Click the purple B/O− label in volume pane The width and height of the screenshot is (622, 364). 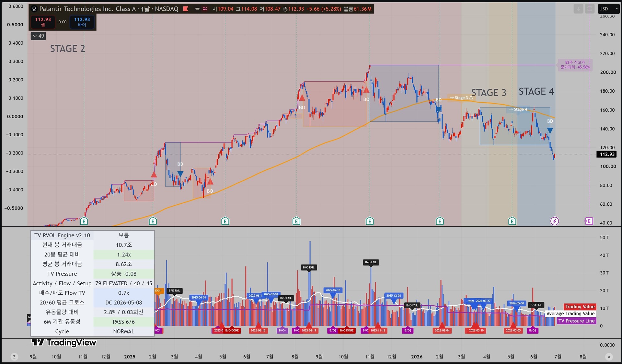pos(282,331)
